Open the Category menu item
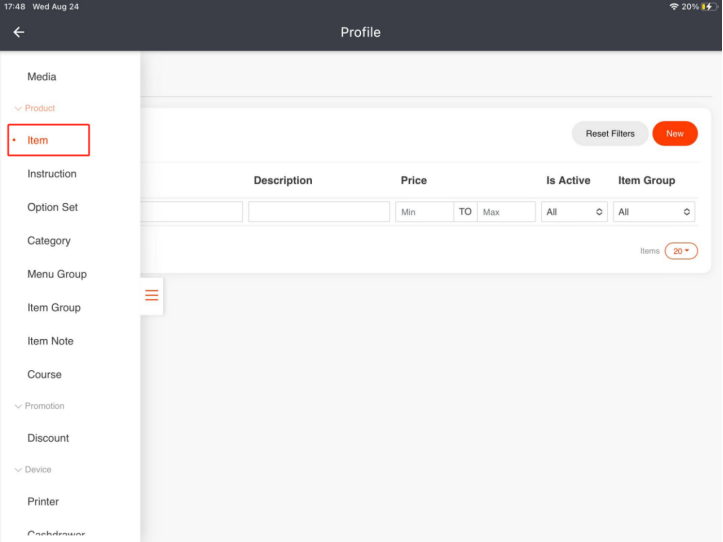This screenshot has width=723, height=542. click(x=49, y=241)
